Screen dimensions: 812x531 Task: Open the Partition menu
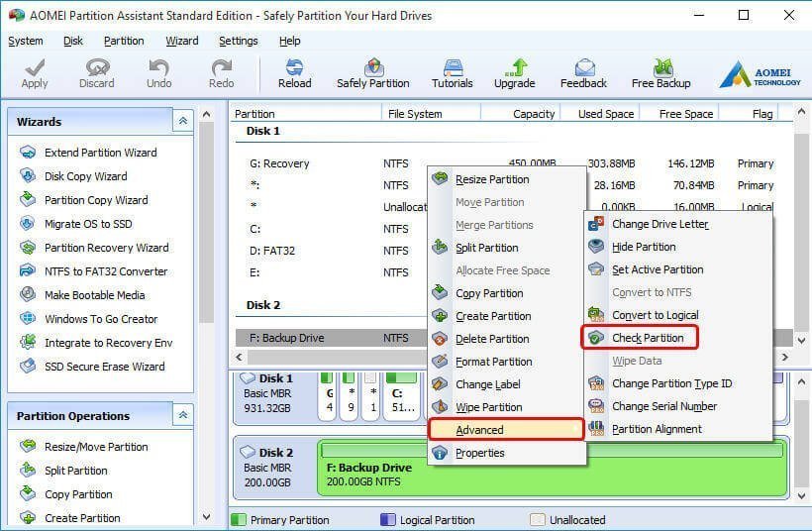124,41
